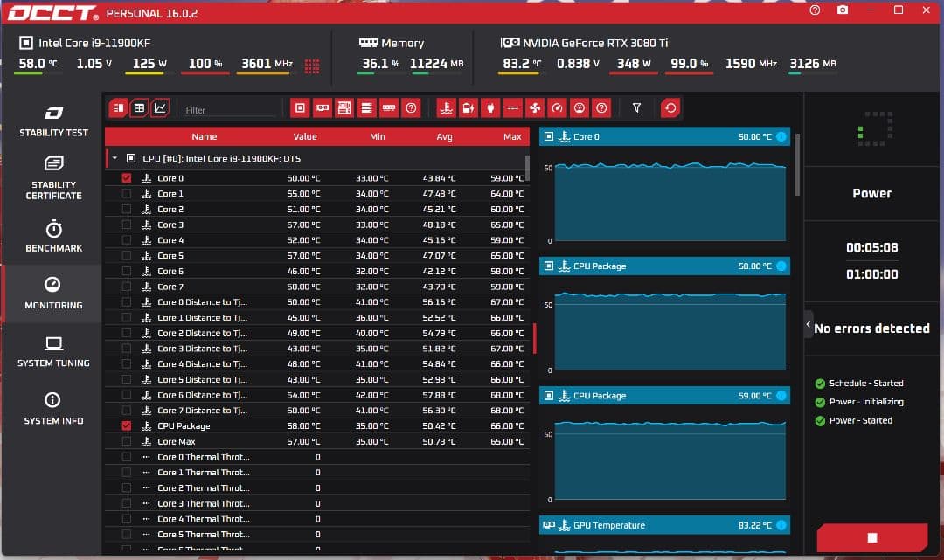Check the Core Max checkbox
This screenshot has height=560, width=944.
coord(127,441)
